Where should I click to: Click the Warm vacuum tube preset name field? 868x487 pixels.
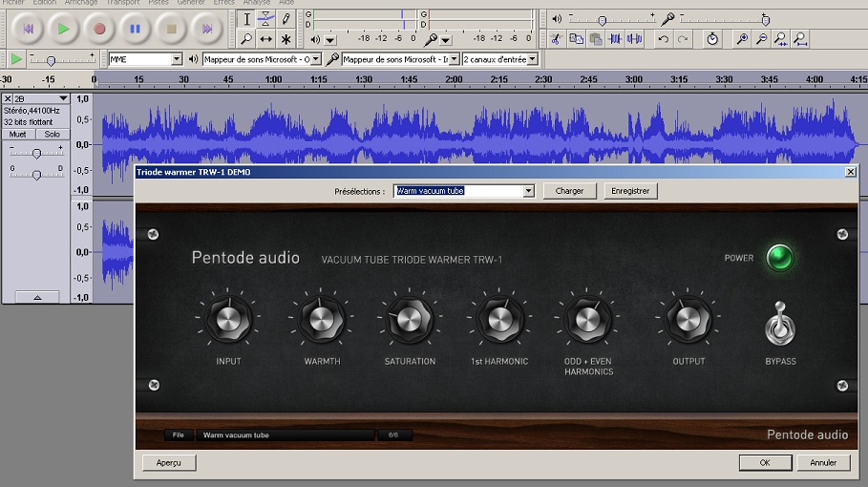point(286,435)
